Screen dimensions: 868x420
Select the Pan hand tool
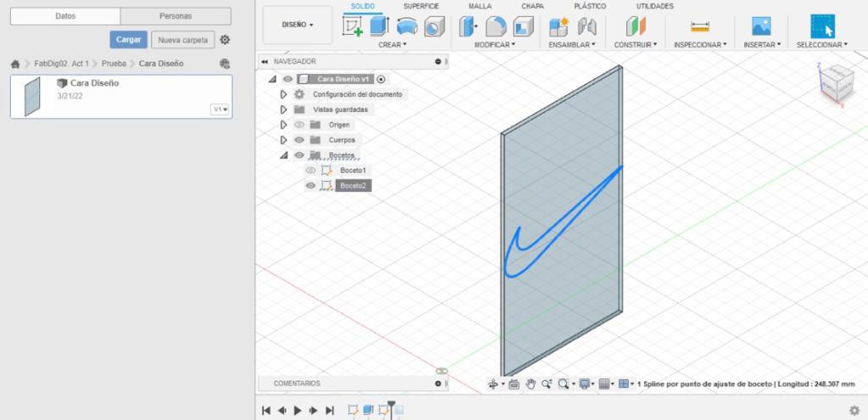(x=531, y=384)
